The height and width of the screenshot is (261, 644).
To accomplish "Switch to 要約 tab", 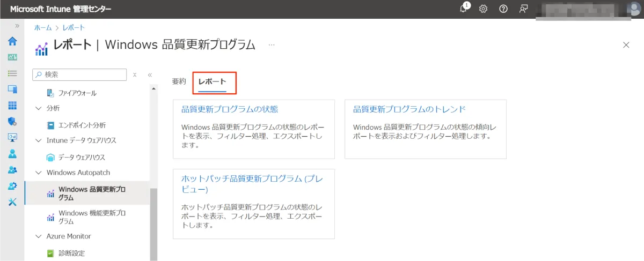I will pos(179,81).
